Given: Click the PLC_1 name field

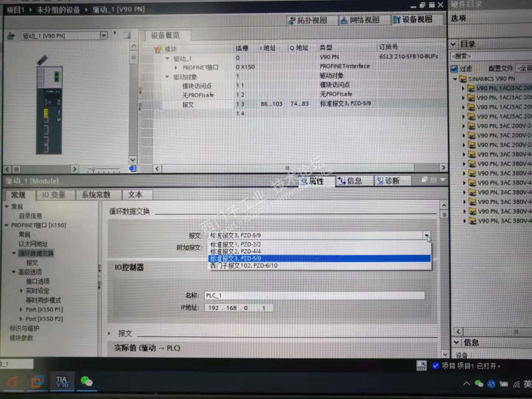Looking at the screenshot, I should click(314, 296).
